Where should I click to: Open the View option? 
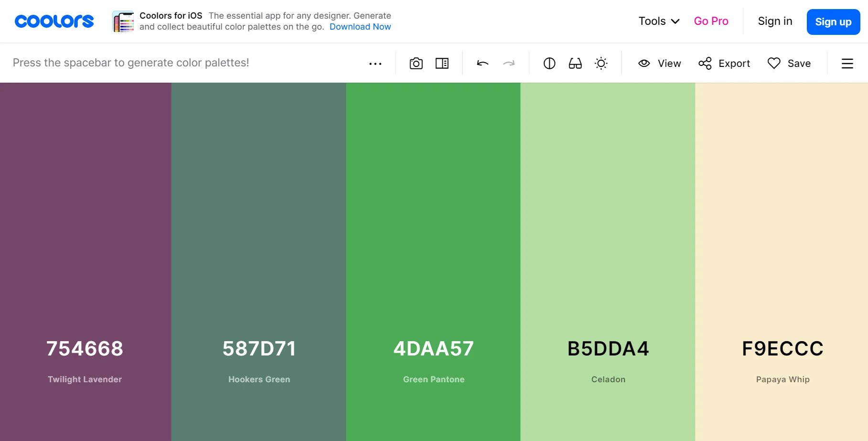660,64
